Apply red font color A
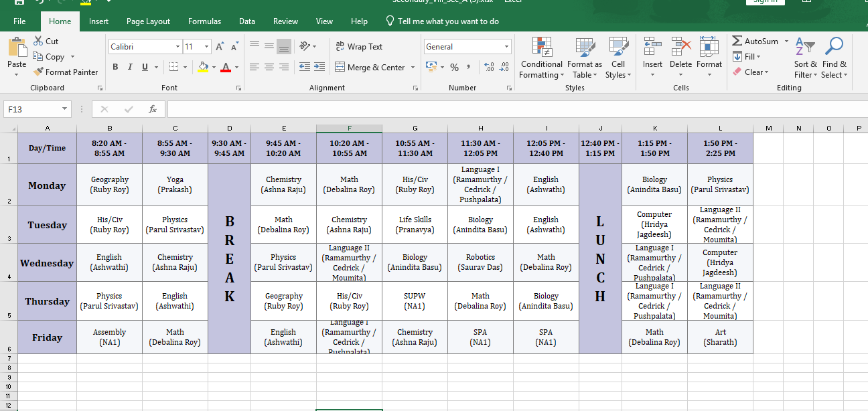This screenshot has width=868, height=411. pos(226,67)
